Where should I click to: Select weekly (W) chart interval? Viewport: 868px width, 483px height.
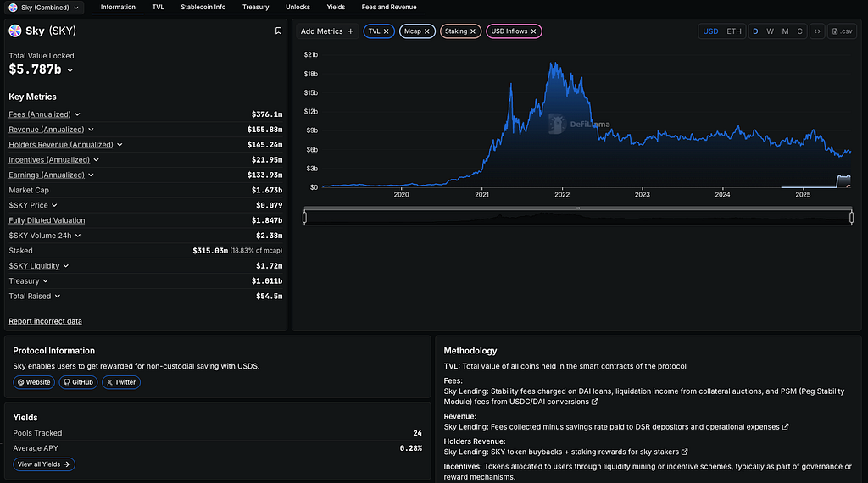click(x=770, y=31)
